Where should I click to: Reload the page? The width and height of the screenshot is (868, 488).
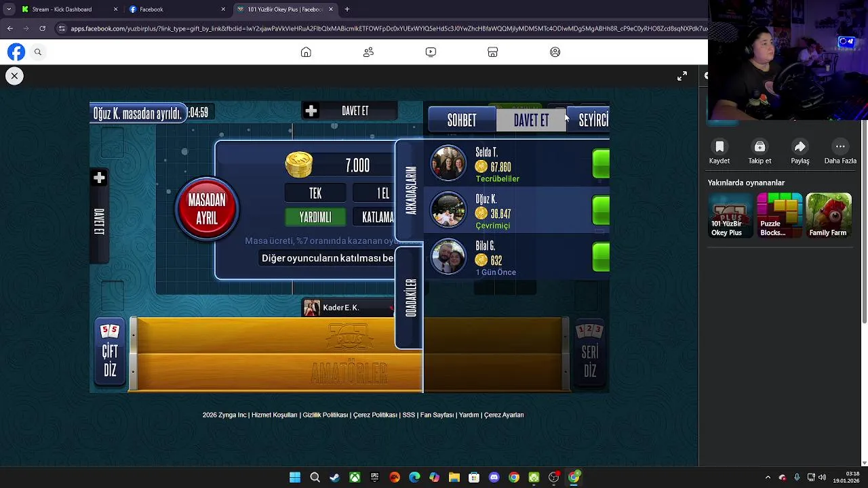pyautogui.click(x=42, y=28)
